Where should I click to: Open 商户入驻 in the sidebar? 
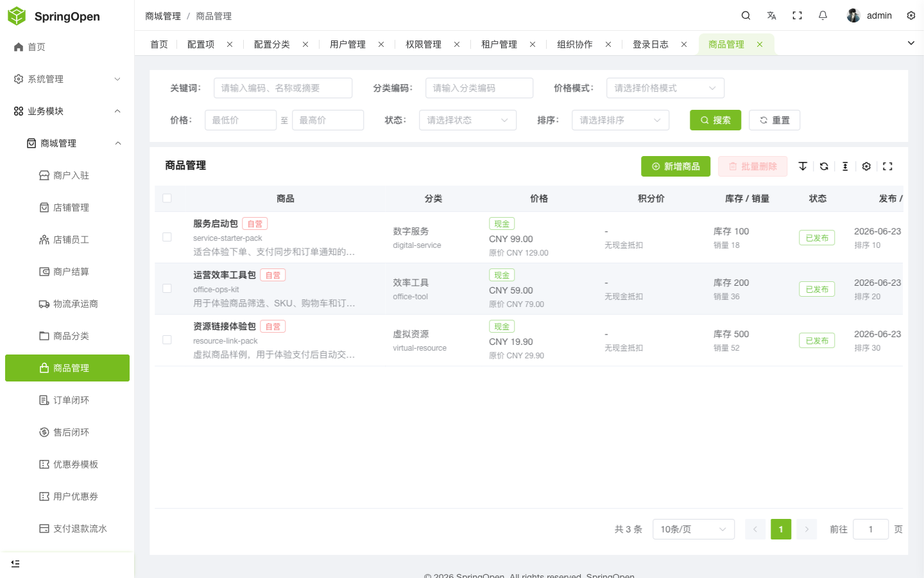tap(67, 175)
